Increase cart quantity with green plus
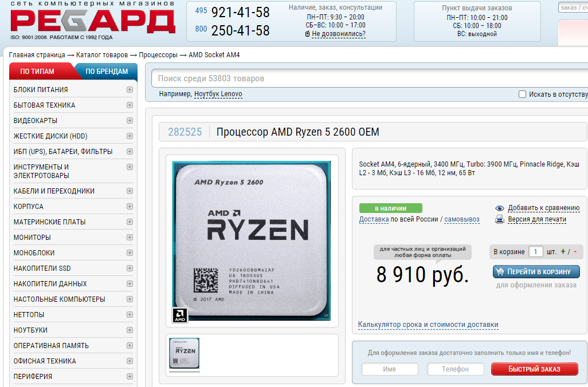 pos(563,252)
